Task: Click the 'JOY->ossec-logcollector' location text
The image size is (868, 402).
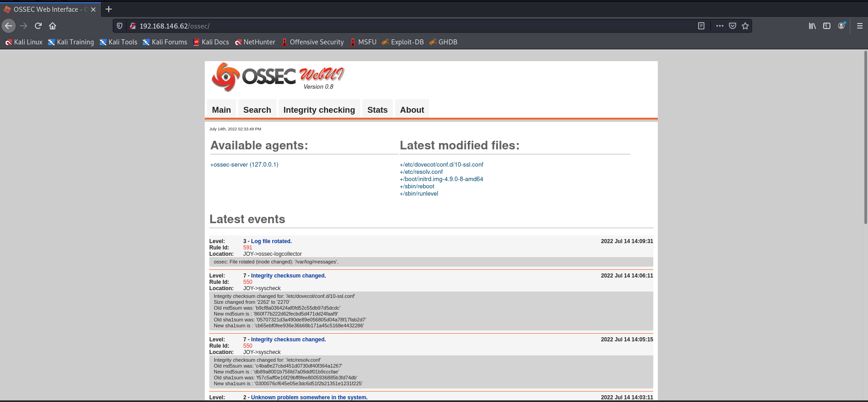Action: pyautogui.click(x=272, y=254)
